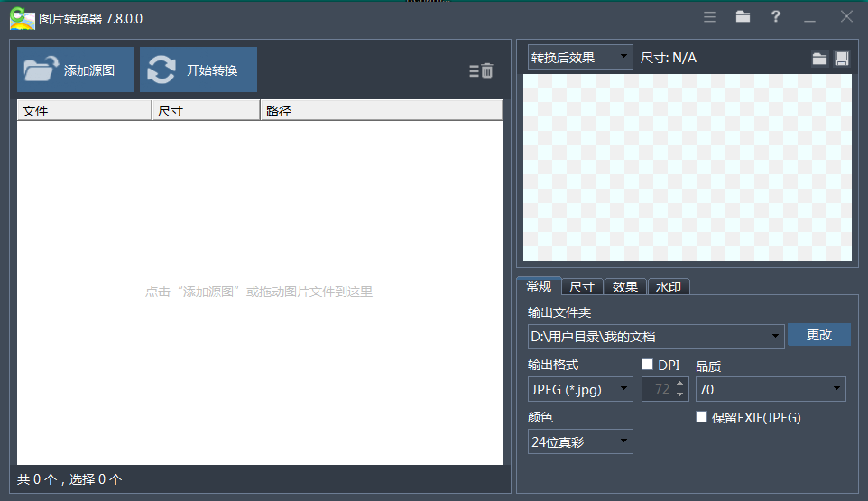868x501 pixels.
Task: Expand the 品质 quality dropdown
Action: point(770,389)
